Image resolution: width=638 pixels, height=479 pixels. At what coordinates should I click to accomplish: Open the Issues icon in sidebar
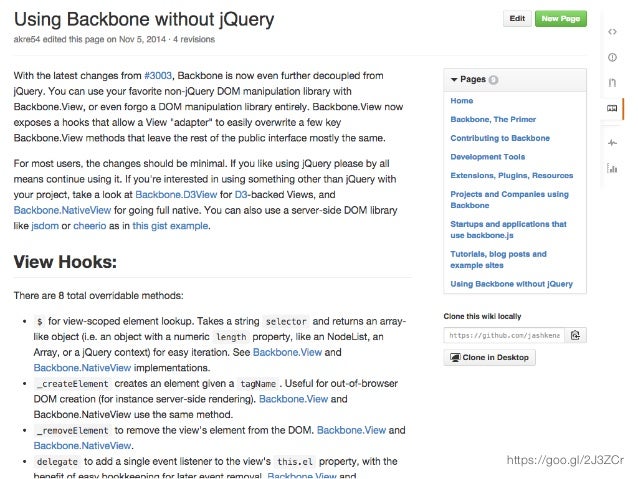[x=612, y=56]
